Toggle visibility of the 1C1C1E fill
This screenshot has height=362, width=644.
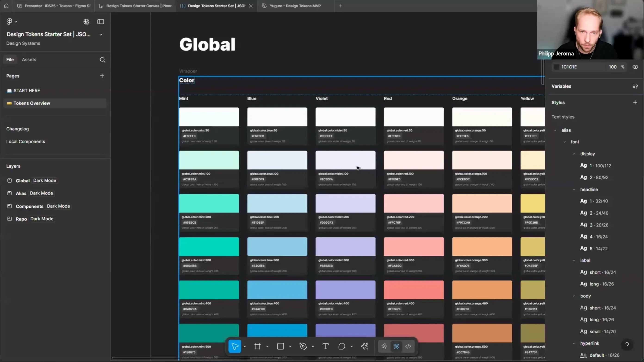635,67
